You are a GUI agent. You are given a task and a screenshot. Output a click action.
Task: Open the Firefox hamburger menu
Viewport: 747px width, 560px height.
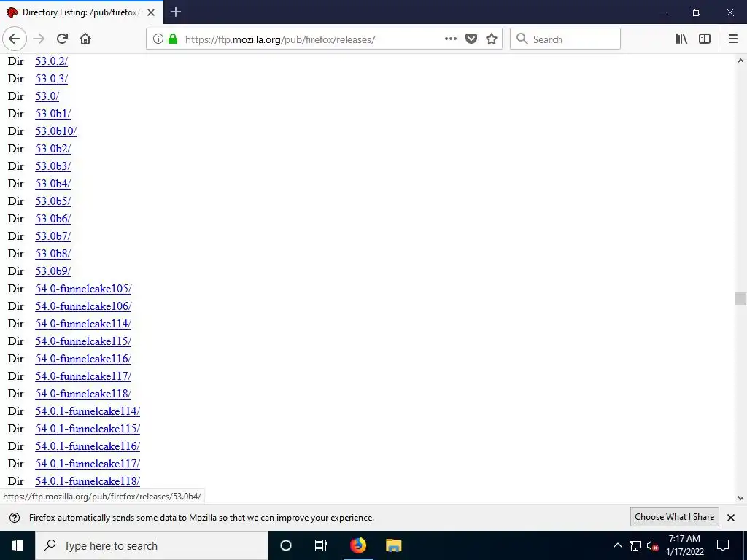coord(733,39)
